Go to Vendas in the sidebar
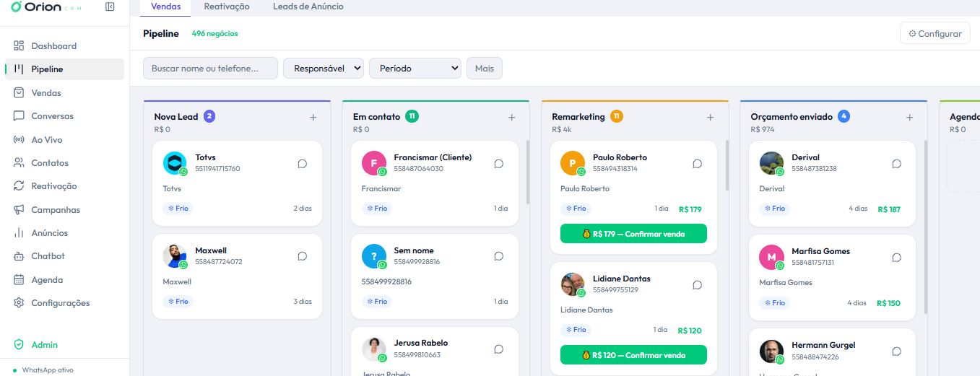This screenshot has width=980, height=376. tap(64, 92)
